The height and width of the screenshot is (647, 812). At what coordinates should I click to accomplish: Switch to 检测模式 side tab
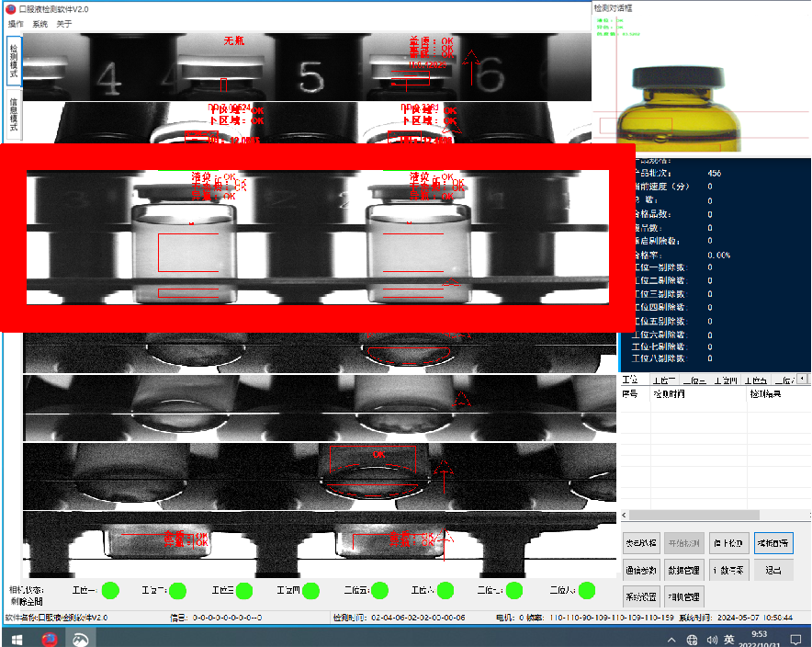[x=13, y=59]
